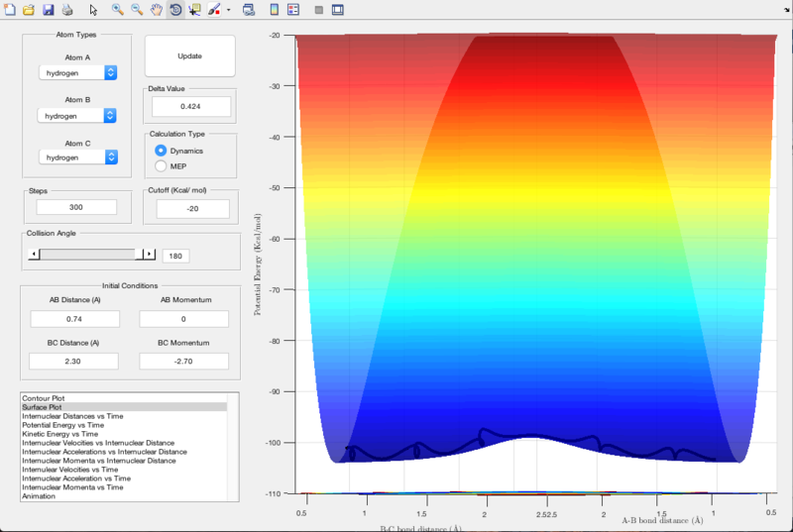Select Contour Plot from the plot list
Image resolution: width=793 pixels, height=532 pixels.
click(x=44, y=397)
